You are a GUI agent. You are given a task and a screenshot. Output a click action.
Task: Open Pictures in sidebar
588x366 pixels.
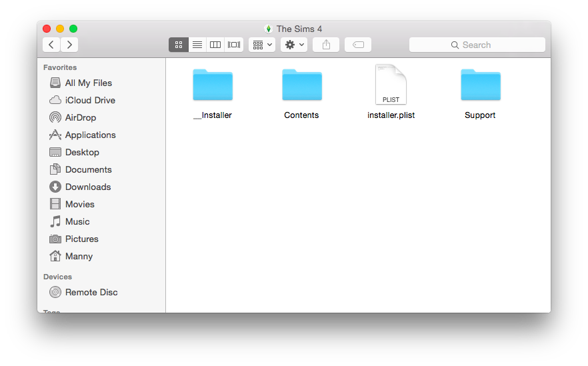pos(101,239)
